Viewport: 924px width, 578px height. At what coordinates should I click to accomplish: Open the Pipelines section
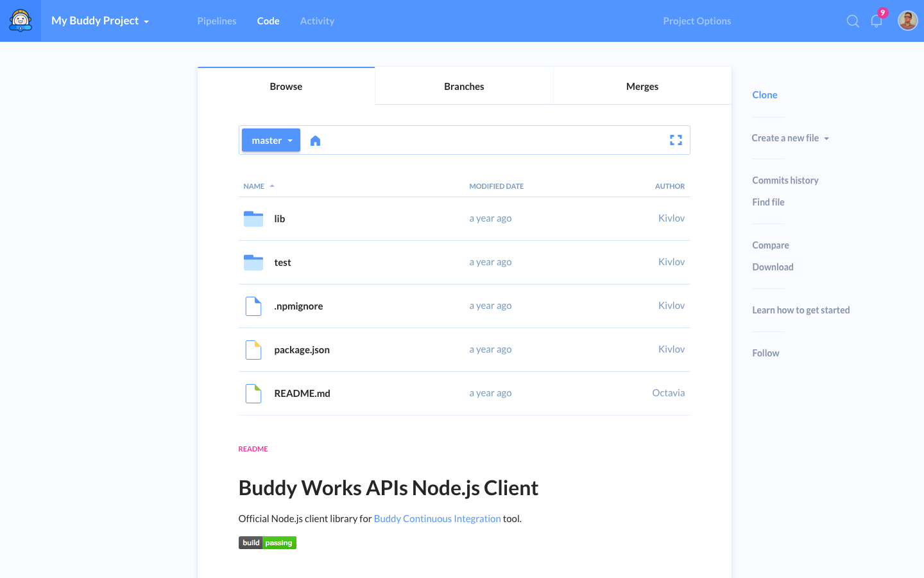click(217, 21)
